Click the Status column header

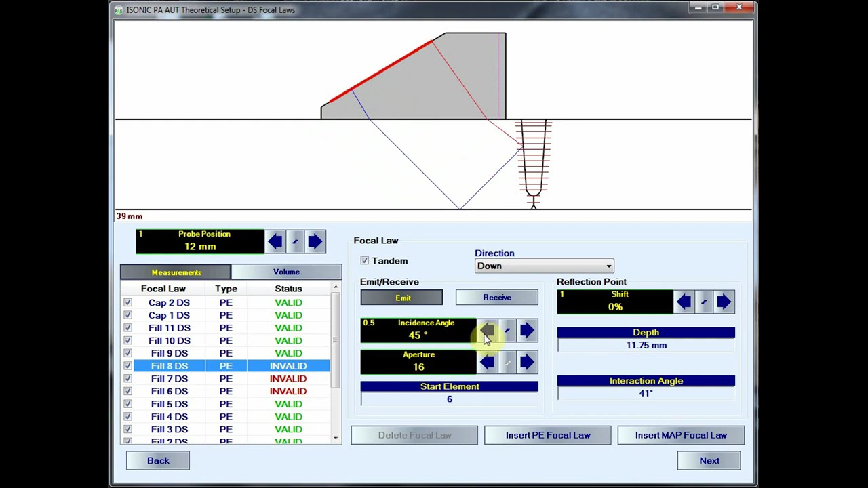pyautogui.click(x=288, y=289)
